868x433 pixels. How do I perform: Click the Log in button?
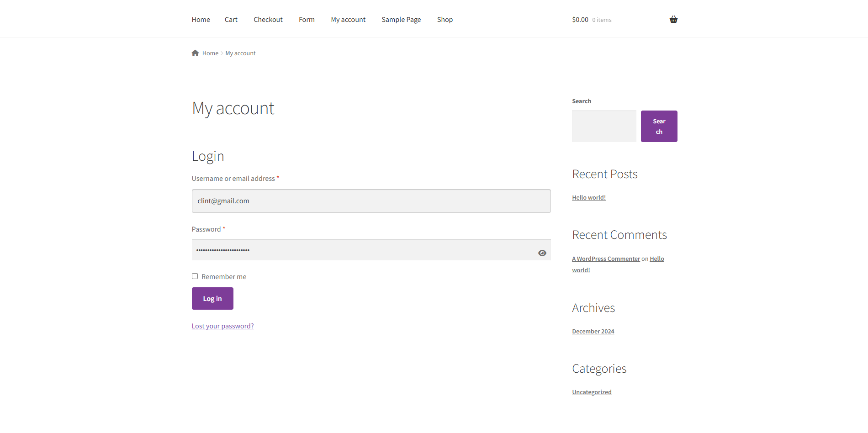(x=212, y=298)
